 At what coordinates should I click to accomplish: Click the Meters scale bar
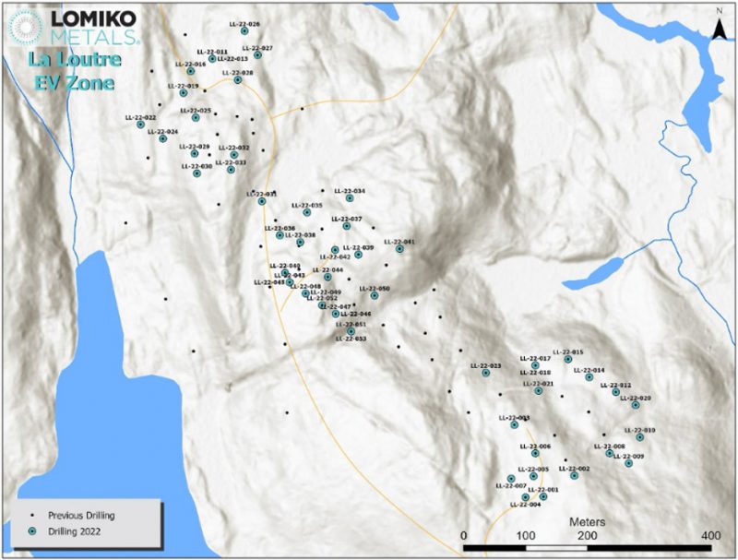pyautogui.click(x=587, y=547)
